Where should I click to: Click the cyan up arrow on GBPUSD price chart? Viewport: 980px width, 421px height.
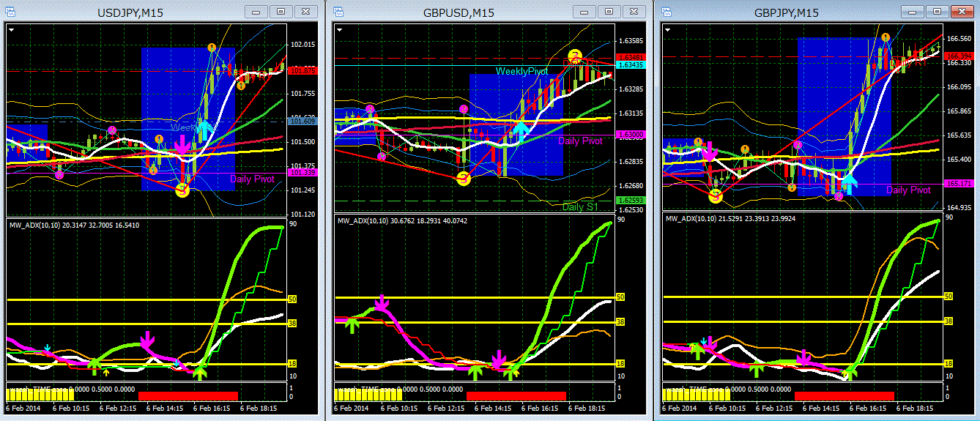pyautogui.click(x=521, y=131)
